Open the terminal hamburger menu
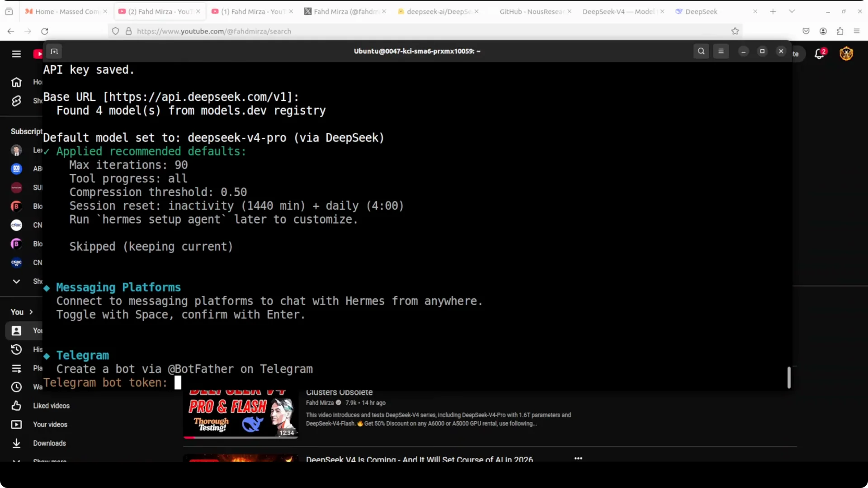The image size is (868, 488). (721, 51)
